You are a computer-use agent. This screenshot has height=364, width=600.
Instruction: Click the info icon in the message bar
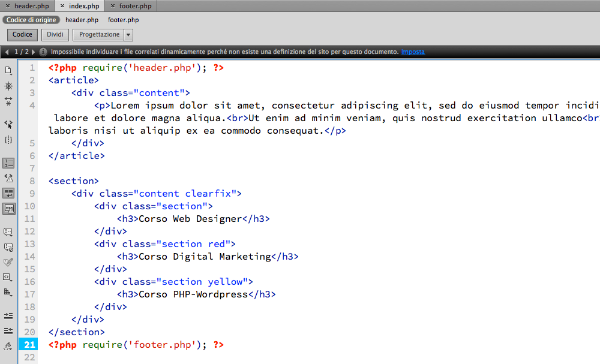point(43,52)
